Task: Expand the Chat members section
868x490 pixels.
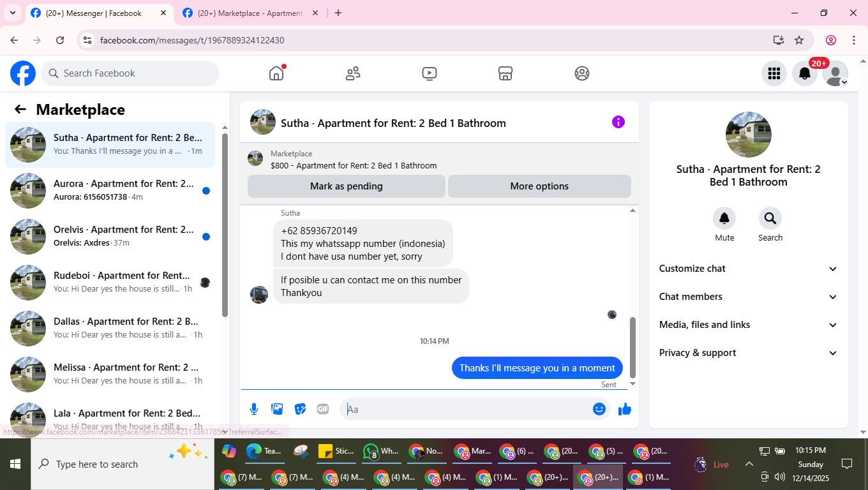Action: [x=749, y=297]
